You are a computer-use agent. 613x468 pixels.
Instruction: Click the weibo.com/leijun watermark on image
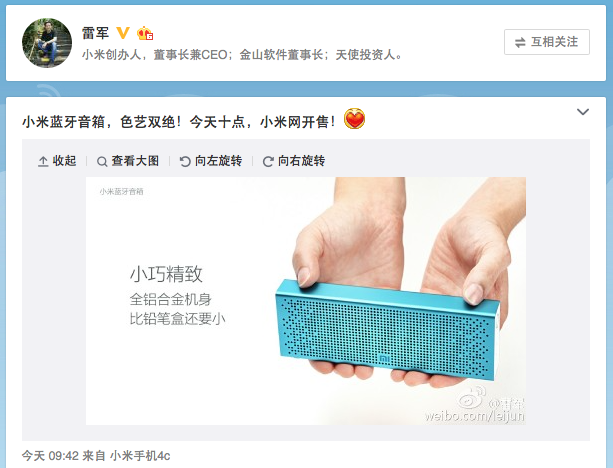click(475, 415)
